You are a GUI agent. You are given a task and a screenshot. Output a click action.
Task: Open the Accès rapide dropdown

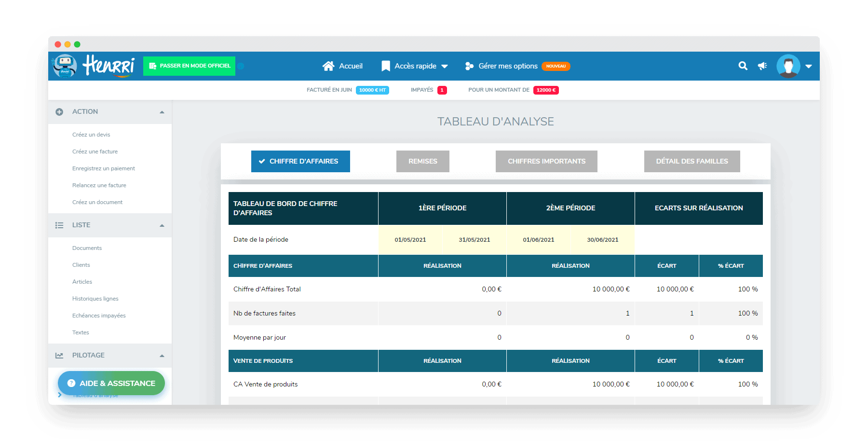[x=415, y=66]
